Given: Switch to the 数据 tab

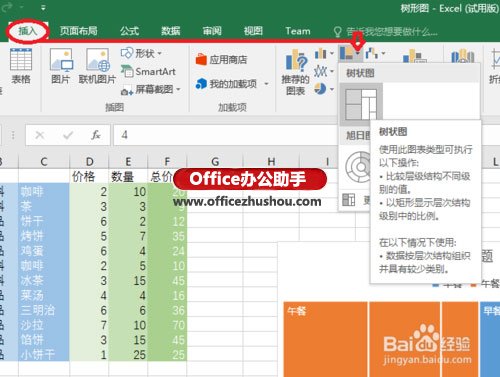Looking at the screenshot, I should [171, 31].
